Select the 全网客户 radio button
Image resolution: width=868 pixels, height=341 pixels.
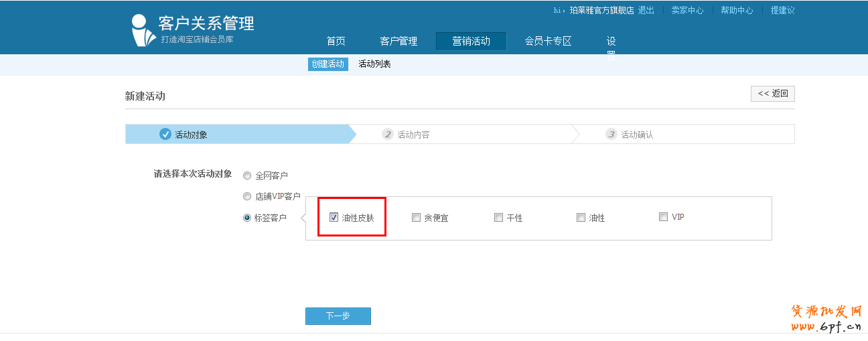(247, 176)
